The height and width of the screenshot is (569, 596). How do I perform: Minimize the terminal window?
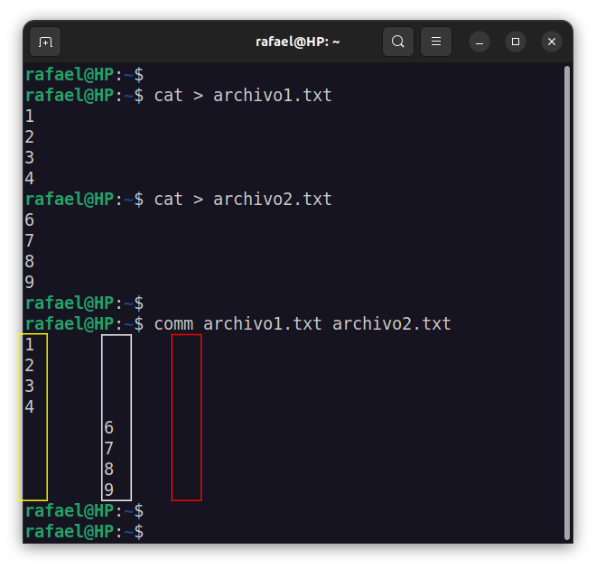(479, 42)
